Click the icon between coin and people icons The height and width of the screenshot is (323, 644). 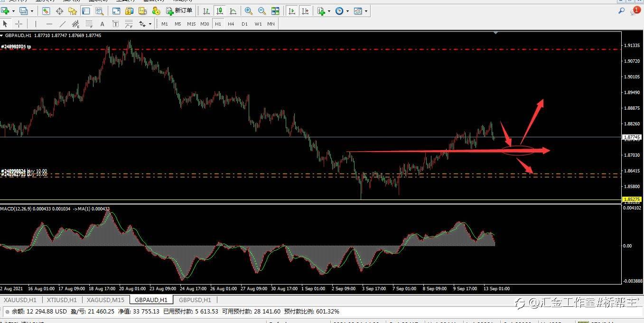coord(142,11)
